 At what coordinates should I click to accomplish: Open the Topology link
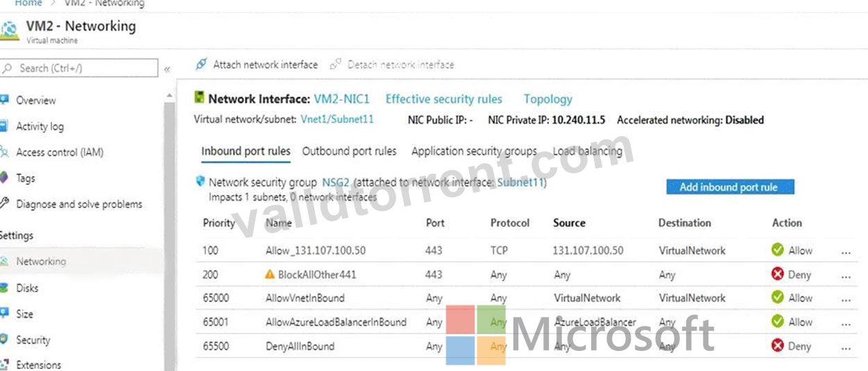pos(548,99)
